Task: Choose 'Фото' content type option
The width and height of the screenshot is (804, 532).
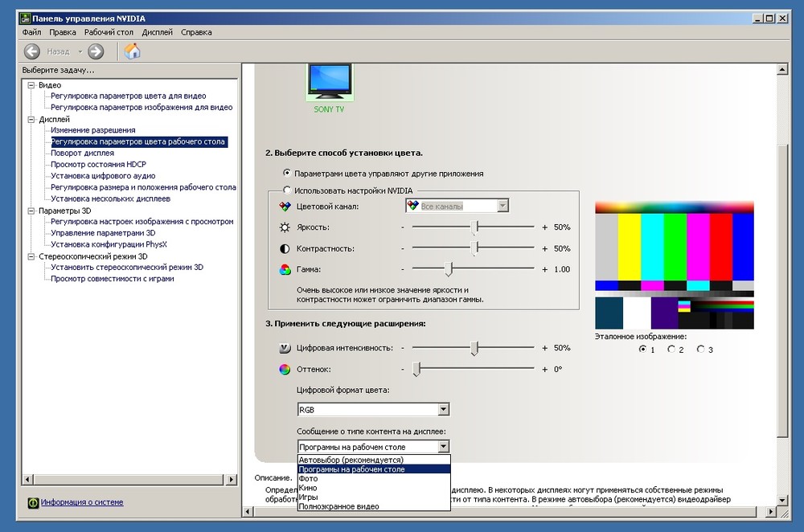Action: coord(374,478)
